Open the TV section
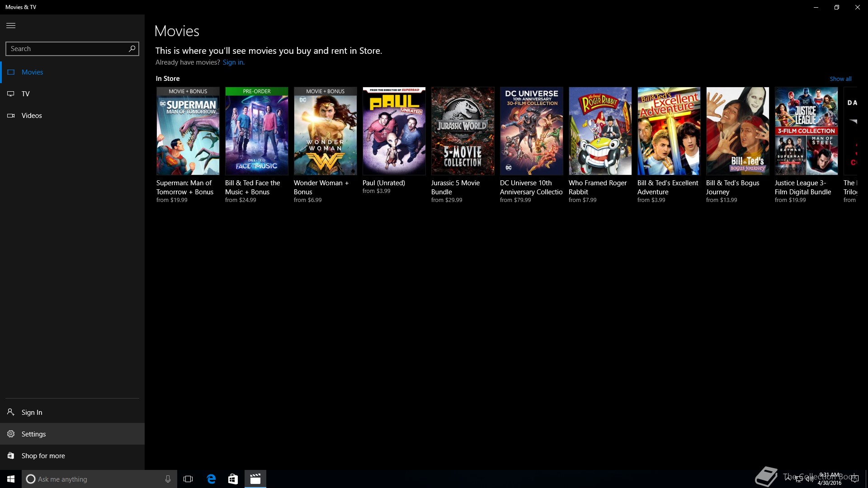868x488 pixels. (x=72, y=94)
